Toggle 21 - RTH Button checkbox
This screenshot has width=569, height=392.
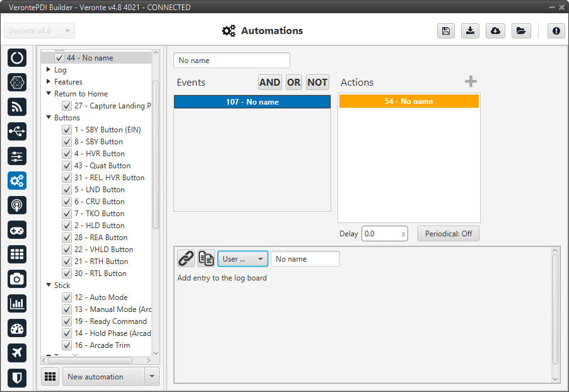coord(67,262)
